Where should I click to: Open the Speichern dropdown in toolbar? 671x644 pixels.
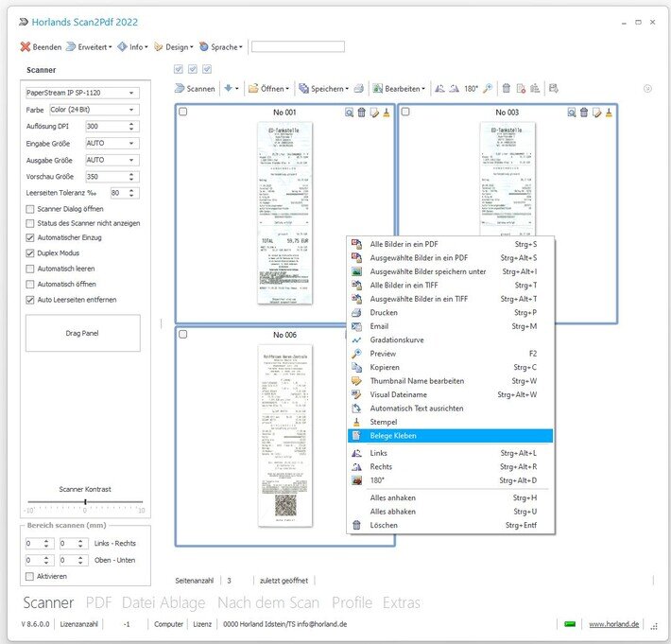click(x=323, y=89)
